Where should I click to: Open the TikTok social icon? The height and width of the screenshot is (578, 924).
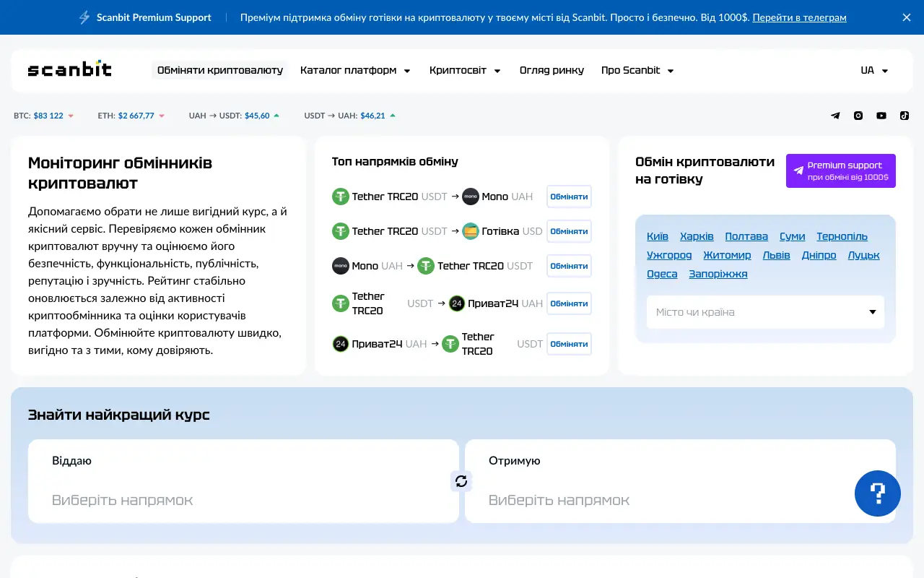click(905, 116)
